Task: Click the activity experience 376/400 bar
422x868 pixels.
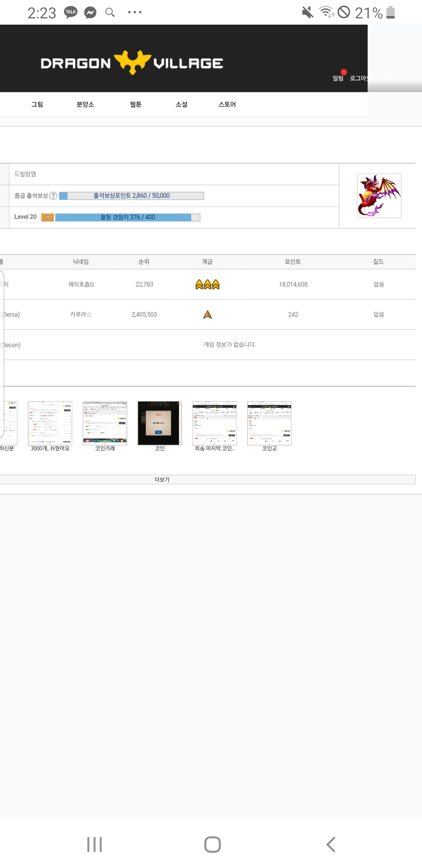Action: pyautogui.click(x=128, y=217)
